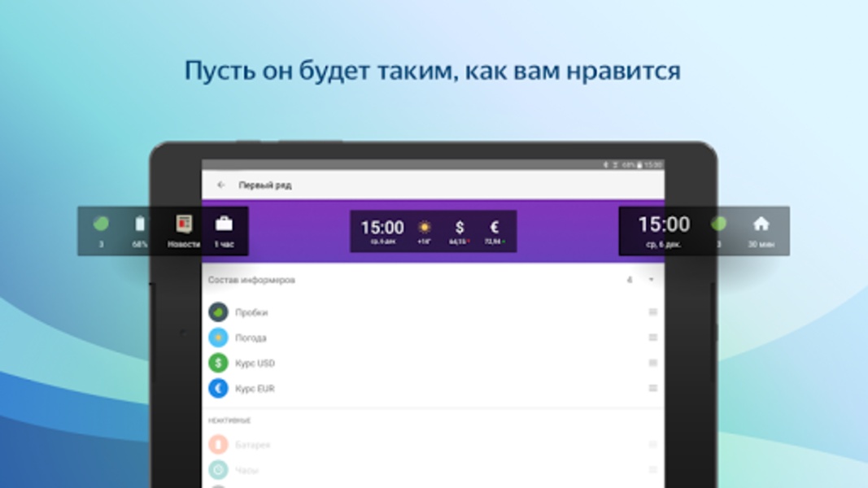
Task: Click the sun weather icon in center widget
Action: (425, 227)
